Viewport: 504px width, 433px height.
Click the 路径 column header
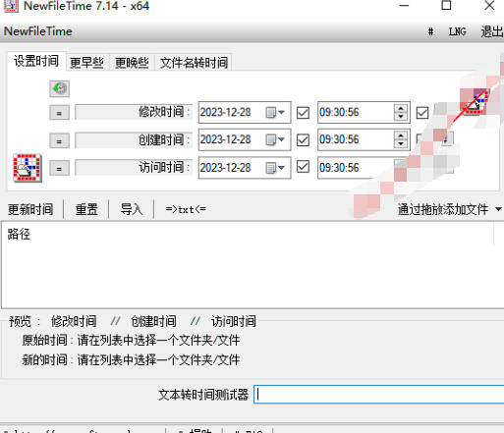click(19, 234)
